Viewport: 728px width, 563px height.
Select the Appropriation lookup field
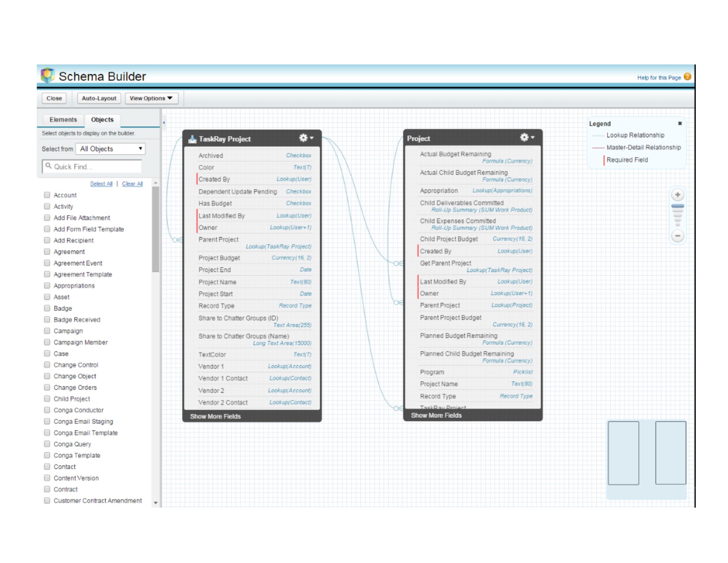tap(476, 191)
